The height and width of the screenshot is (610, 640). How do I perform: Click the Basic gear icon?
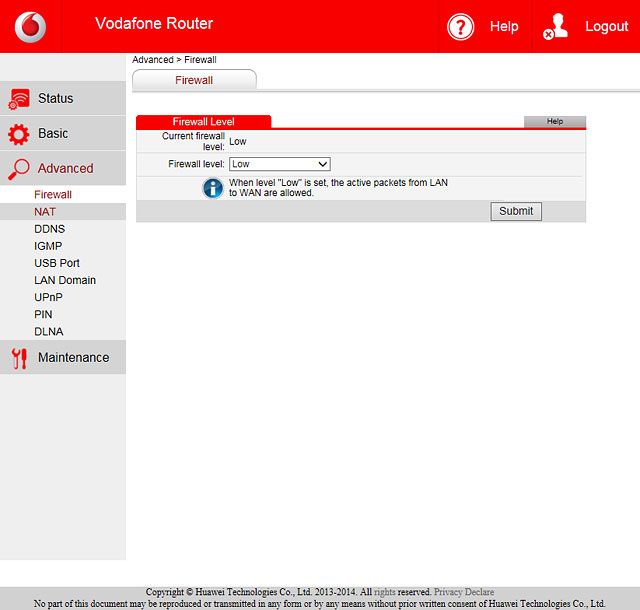(18, 134)
